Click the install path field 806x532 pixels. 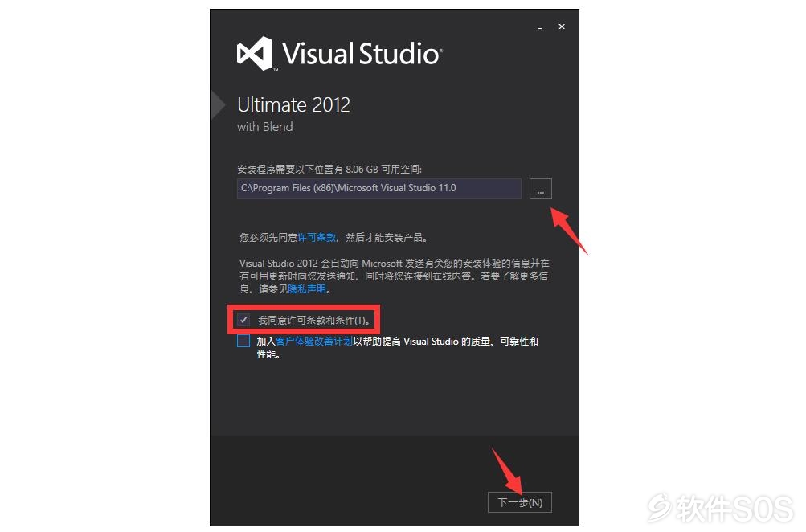tap(378, 189)
